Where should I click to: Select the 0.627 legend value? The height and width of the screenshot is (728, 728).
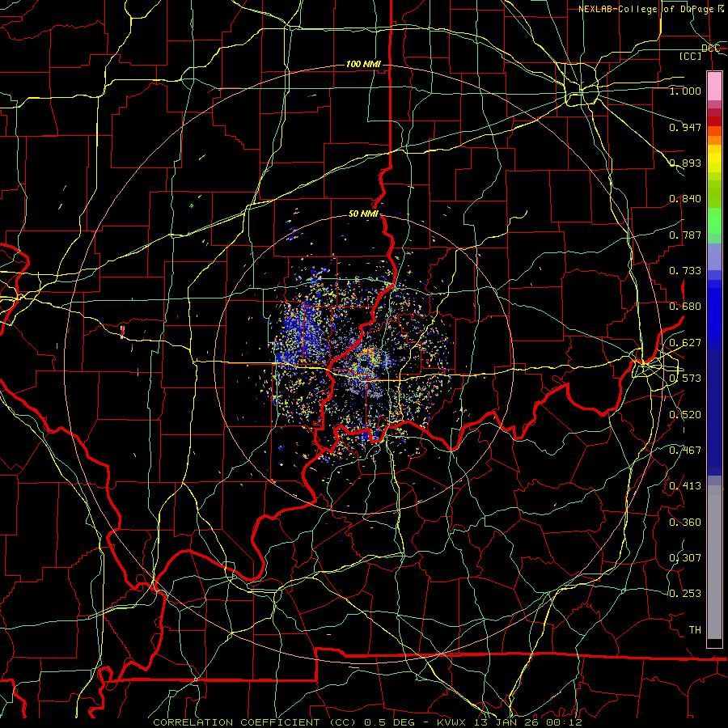pos(685,343)
